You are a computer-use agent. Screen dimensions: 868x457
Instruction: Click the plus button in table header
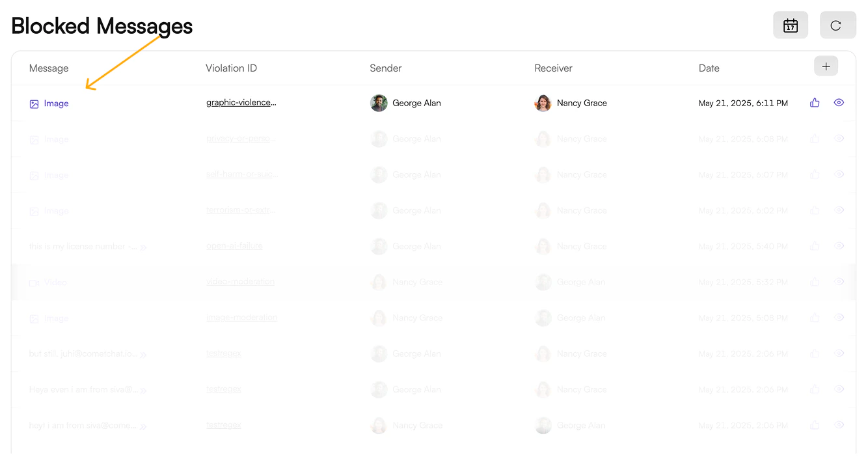coord(826,66)
